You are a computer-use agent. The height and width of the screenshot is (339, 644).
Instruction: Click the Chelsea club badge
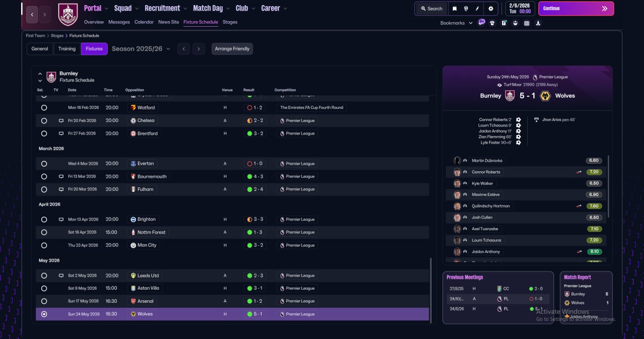click(x=133, y=121)
